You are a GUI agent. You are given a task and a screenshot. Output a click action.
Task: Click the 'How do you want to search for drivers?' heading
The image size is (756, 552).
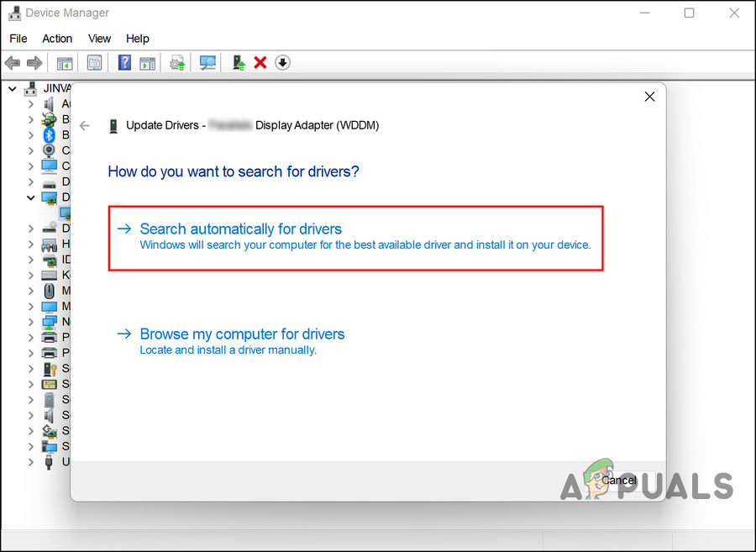pos(234,171)
